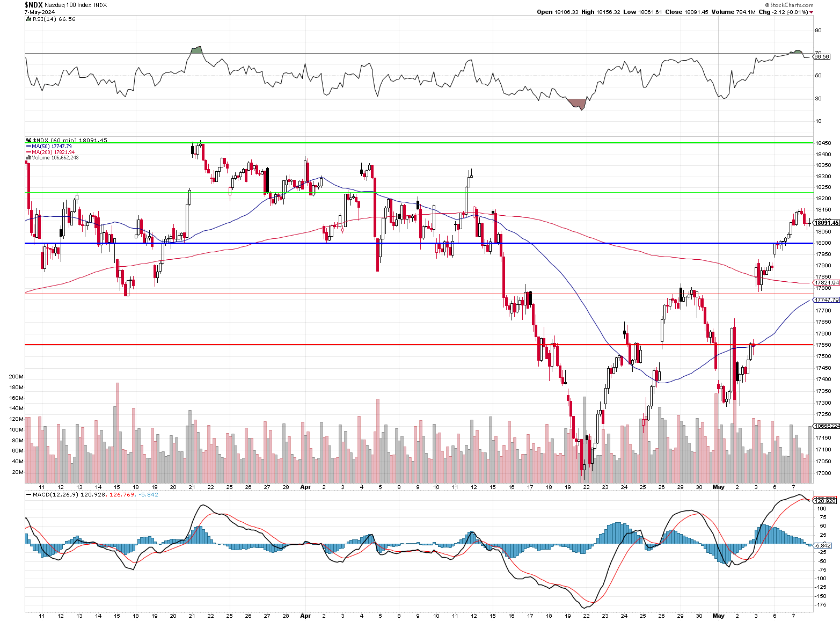
Task: Click the RSI(14) mountain icon in legend
Action: pos(28,19)
